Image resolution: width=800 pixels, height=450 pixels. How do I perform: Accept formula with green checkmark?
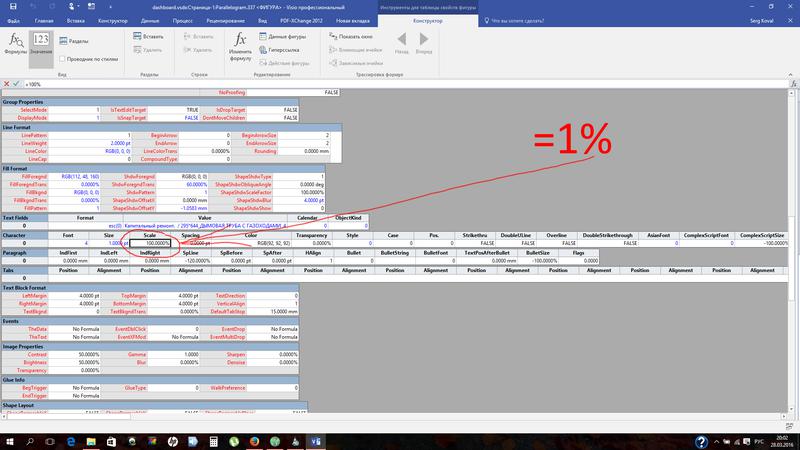click(x=16, y=84)
